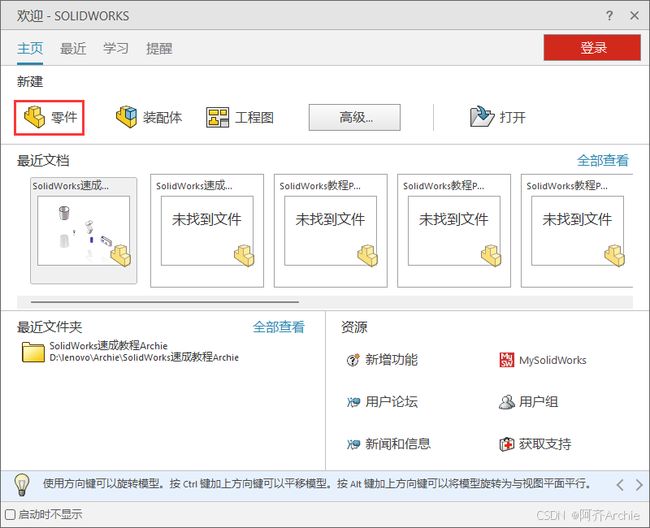Screen dimensions: 650x528
Task: Switch to the 提醒 tab
Action: click(x=159, y=48)
